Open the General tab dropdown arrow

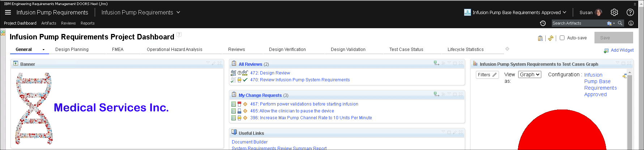[x=44, y=50]
